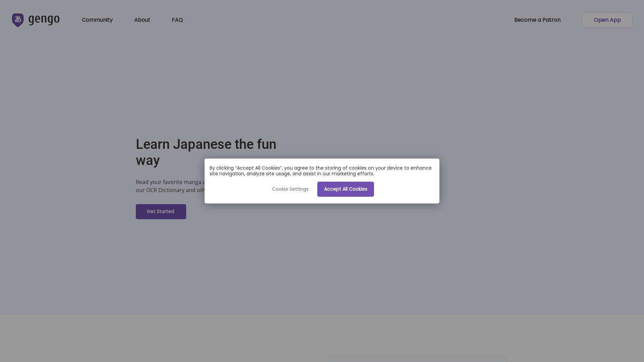
Task: Start learning Japanese with the Get Started button
Action: coord(161,212)
